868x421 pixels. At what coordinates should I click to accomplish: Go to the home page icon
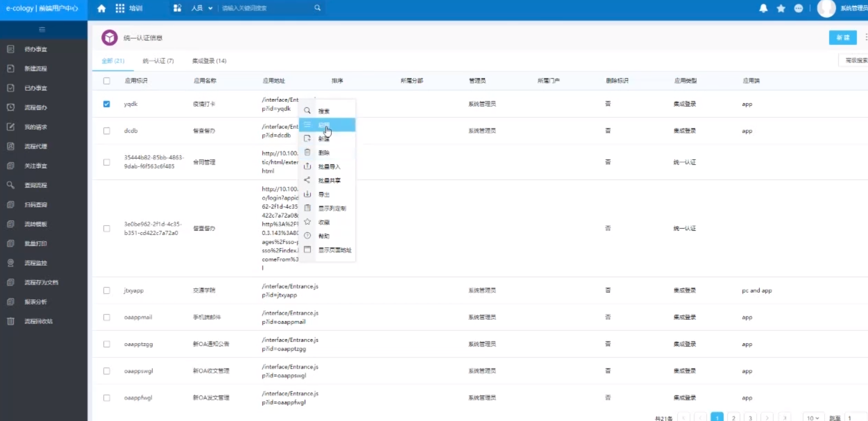point(101,8)
